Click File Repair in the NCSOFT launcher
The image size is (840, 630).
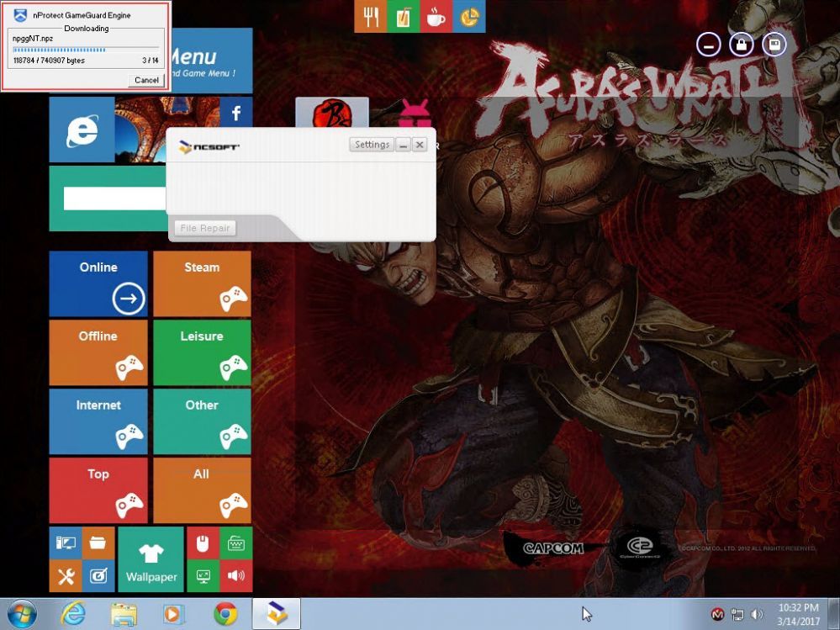[204, 228]
